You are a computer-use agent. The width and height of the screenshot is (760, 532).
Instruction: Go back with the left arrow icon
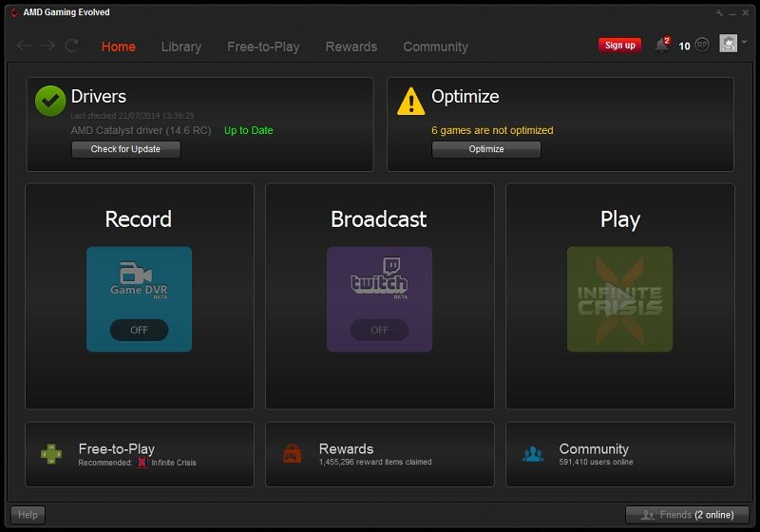pos(24,46)
